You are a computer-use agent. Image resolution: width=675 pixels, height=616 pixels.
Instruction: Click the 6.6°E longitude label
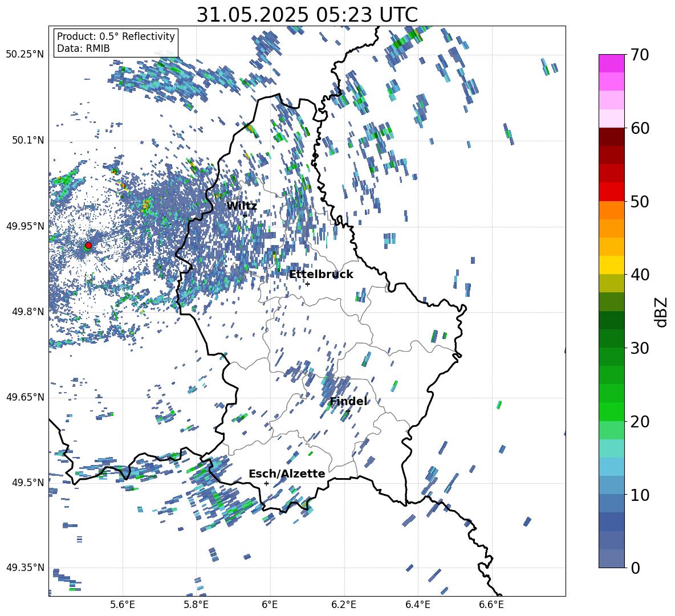coord(491,605)
